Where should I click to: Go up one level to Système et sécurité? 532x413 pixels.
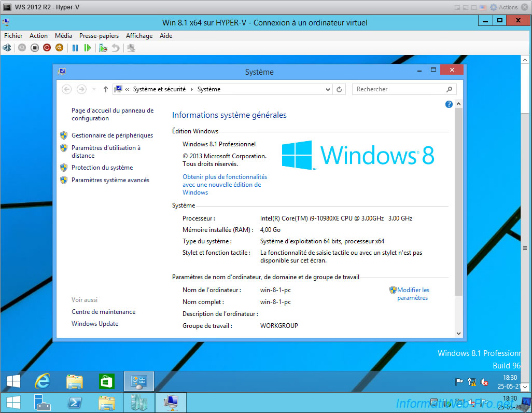tap(105, 89)
